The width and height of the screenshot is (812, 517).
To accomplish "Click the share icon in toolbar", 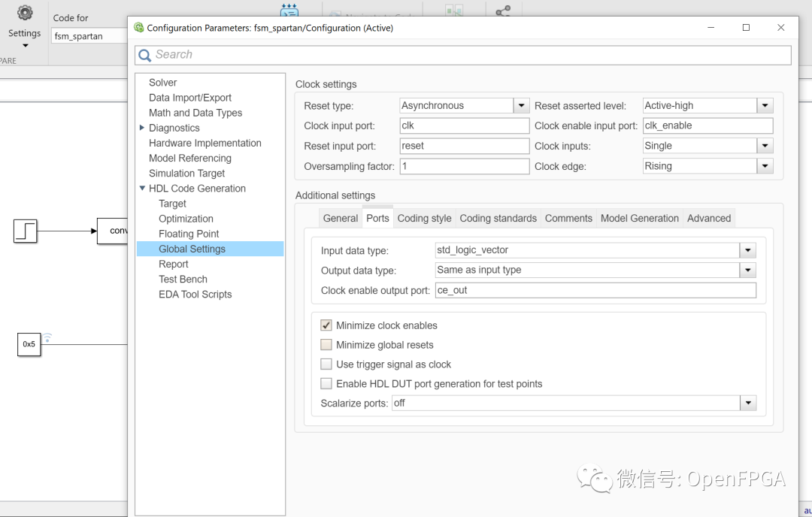I will click(x=503, y=11).
